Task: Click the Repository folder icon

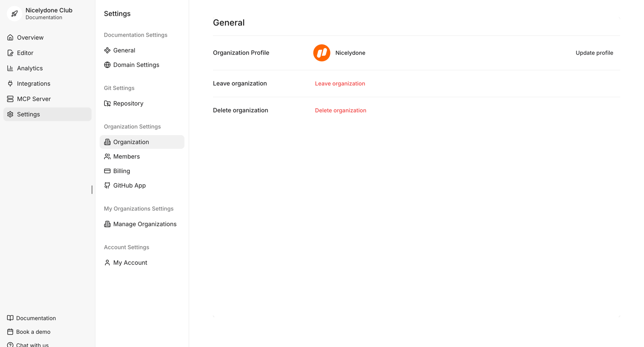Action: 107,104
